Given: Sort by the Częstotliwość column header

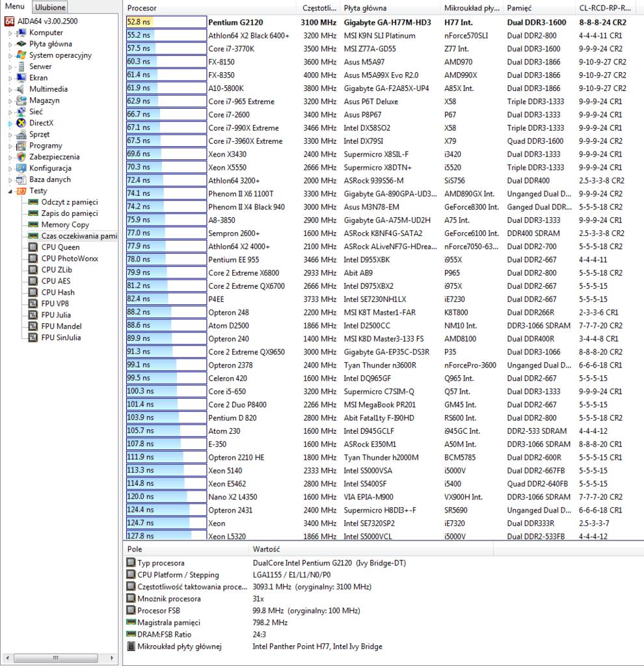Looking at the screenshot, I should [319, 8].
